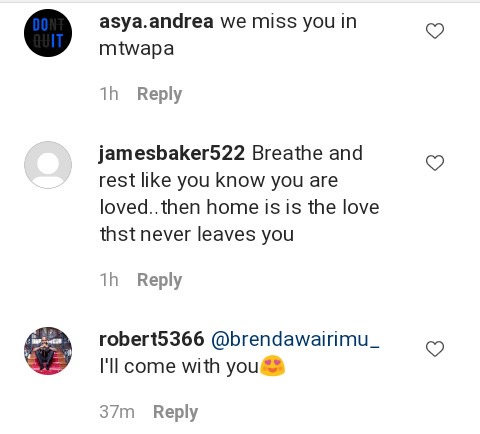
Task: Select the "we miss you in mtwapa" text
Action: pyautogui.click(x=228, y=35)
